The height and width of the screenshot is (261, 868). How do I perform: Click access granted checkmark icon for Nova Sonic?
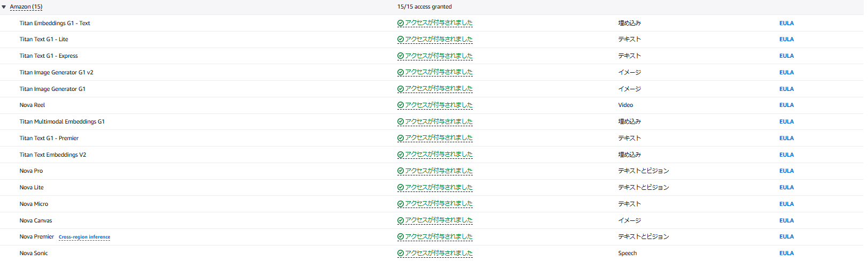[x=401, y=254]
